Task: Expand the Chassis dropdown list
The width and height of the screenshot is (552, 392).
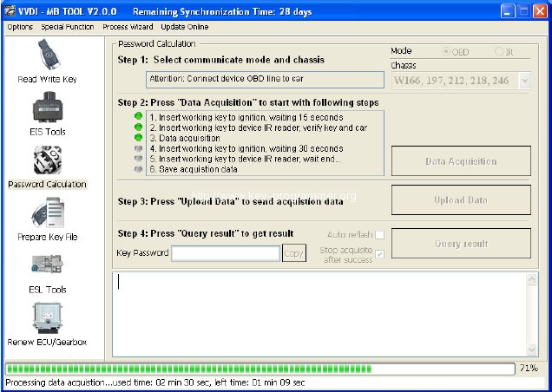Action: point(524,81)
